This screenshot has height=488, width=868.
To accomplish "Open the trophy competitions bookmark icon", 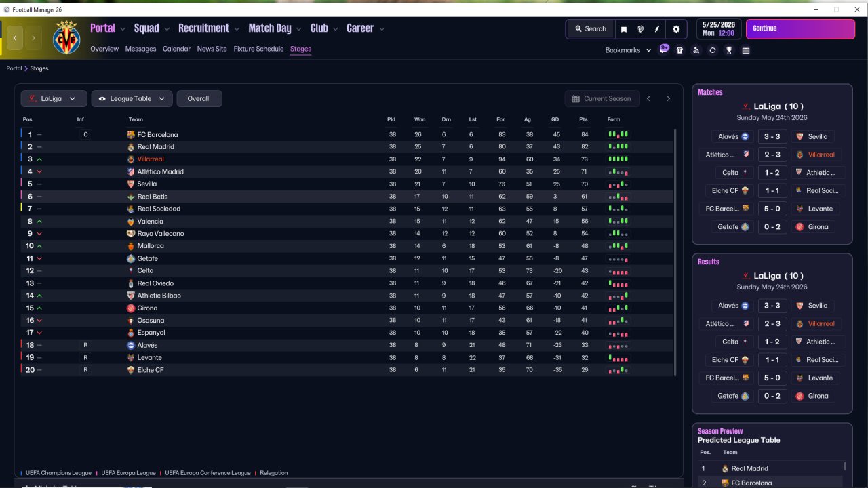I will (x=729, y=50).
